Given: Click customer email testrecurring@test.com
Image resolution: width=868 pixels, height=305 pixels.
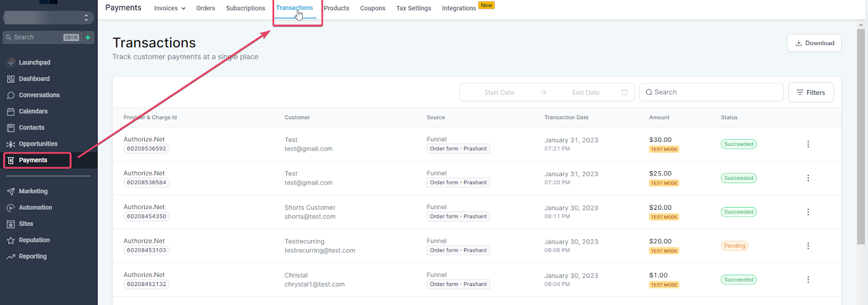Looking at the screenshot, I should coord(320,250).
